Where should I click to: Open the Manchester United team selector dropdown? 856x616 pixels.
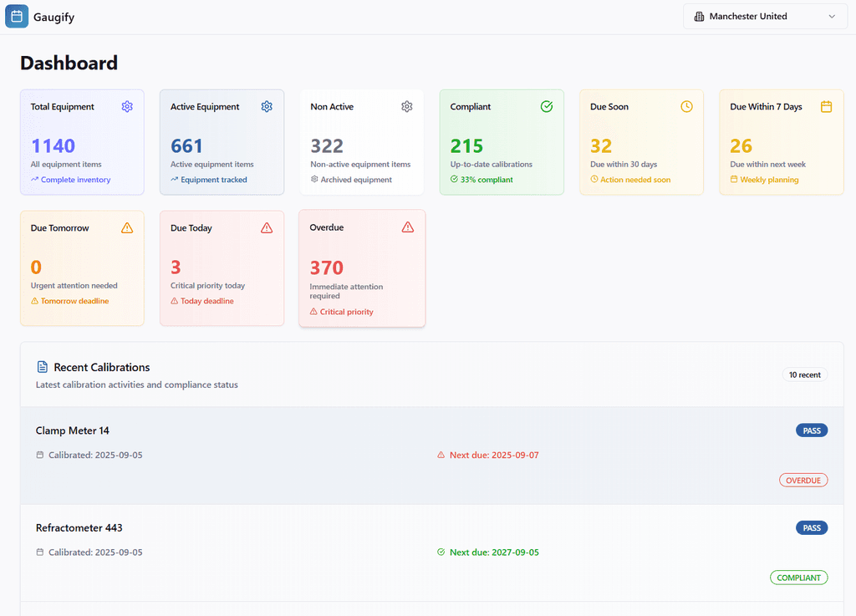coord(765,16)
